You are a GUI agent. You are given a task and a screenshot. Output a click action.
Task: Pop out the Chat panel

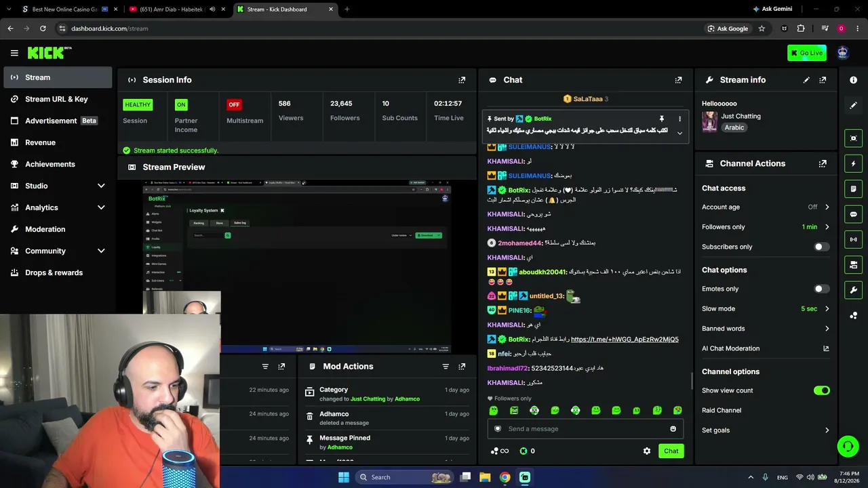coord(678,80)
